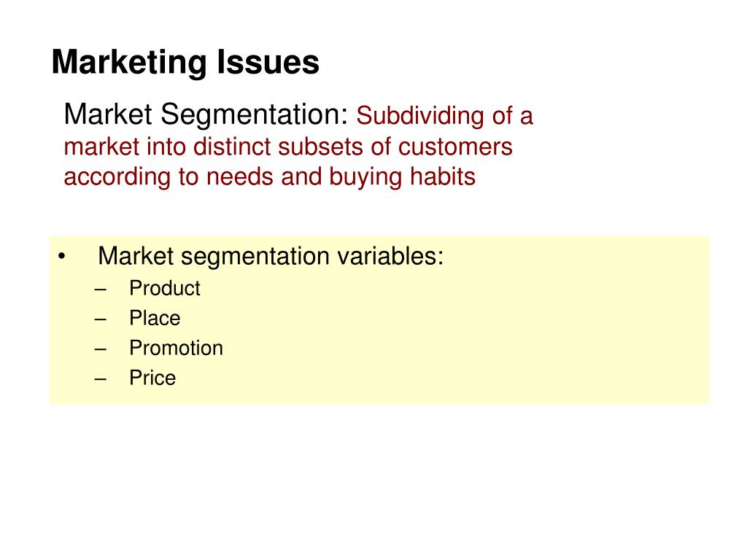Select the "Price" list item
Viewport: 747px width, 560px height.
point(152,378)
